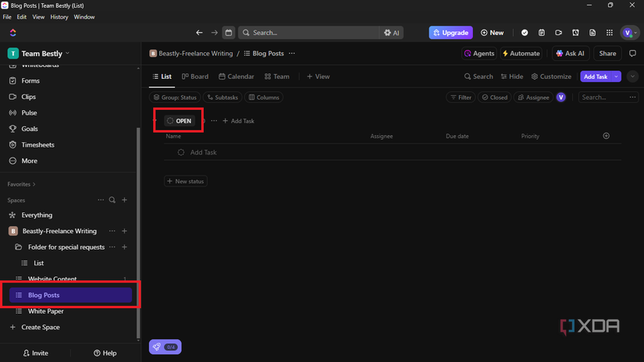Click the Add Task row status circle
644x362 pixels.
(181, 152)
